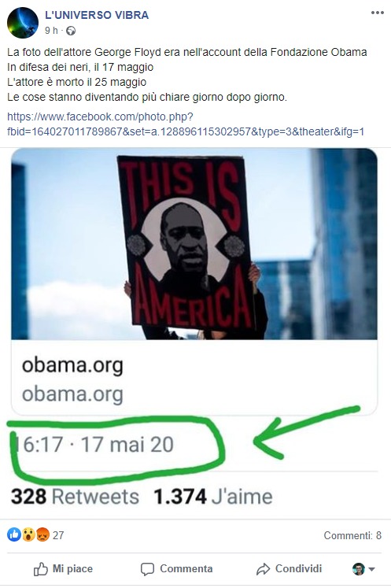
Task: Click the 1.374 J'aime count
Action: 213,497
